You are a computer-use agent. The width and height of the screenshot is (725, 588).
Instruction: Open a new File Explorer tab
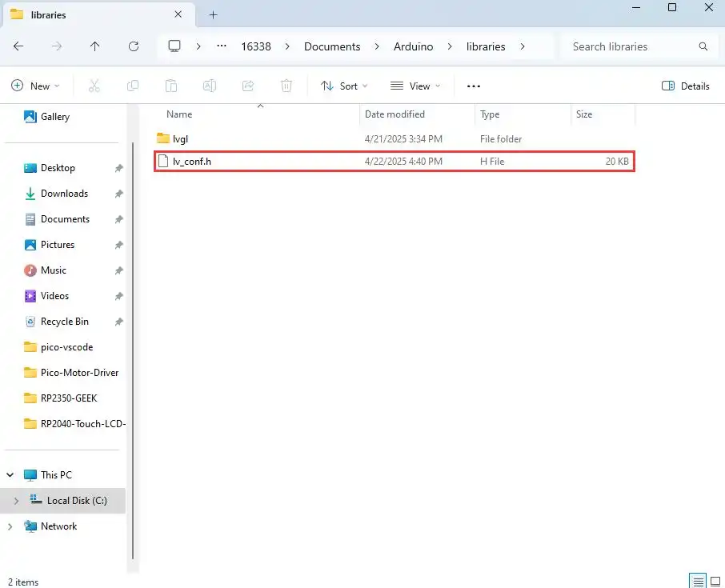click(x=213, y=14)
